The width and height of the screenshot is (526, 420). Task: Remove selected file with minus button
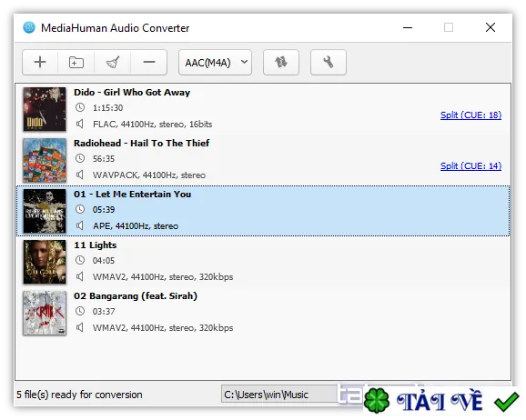pyautogui.click(x=149, y=63)
